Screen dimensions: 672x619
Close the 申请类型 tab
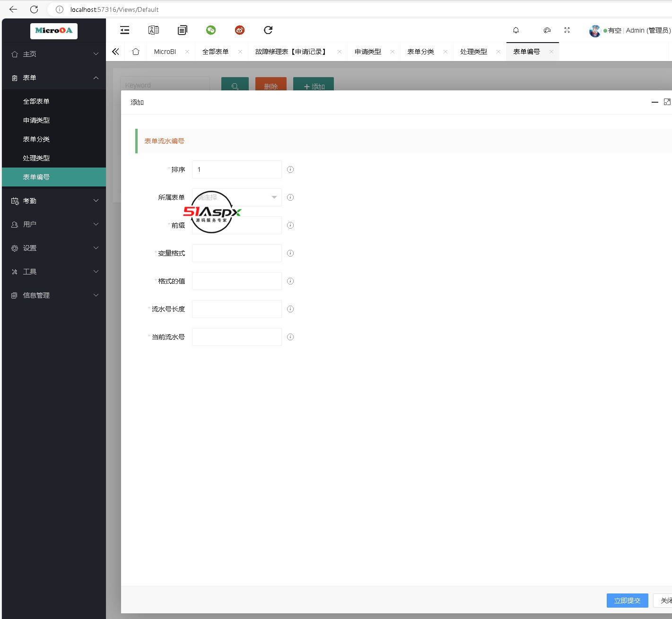point(393,52)
